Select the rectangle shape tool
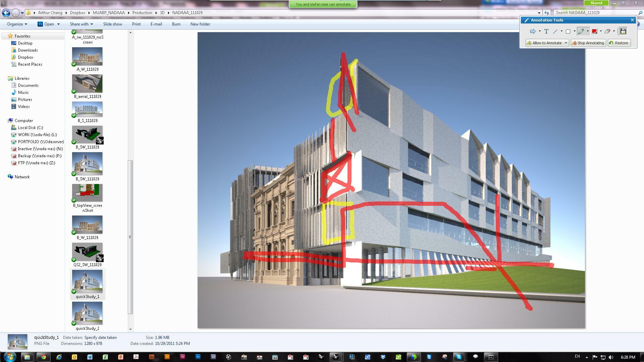This screenshot has height=362, width=644. (x=568, y=31)
